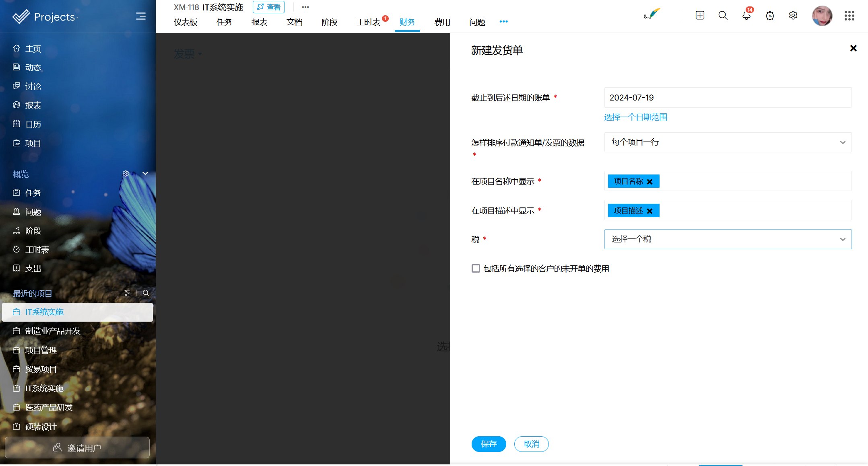Open 贸易项目 recent project
This screenshot has height=466, width=868.
[41, 369]
